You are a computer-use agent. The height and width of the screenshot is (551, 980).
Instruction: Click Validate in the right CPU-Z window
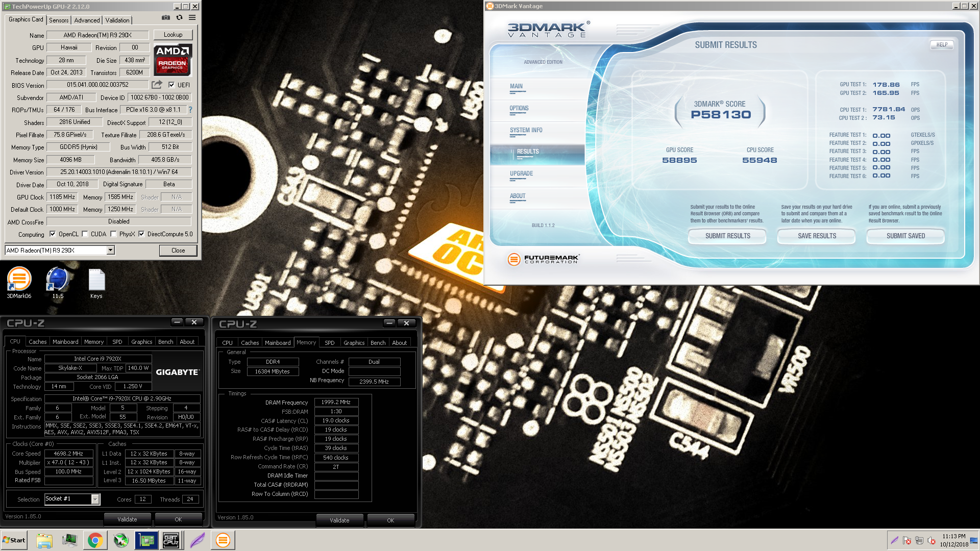[x=339, y=520]
